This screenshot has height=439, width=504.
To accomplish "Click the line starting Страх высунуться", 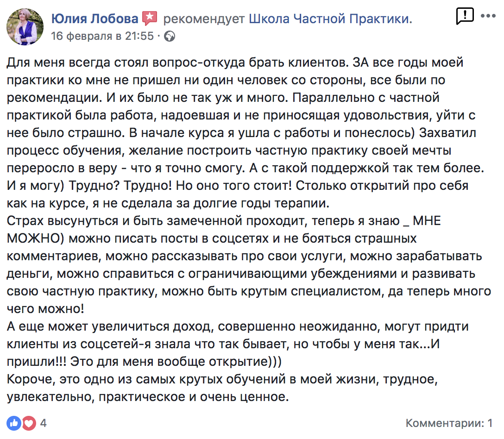I will pos(224,221).
